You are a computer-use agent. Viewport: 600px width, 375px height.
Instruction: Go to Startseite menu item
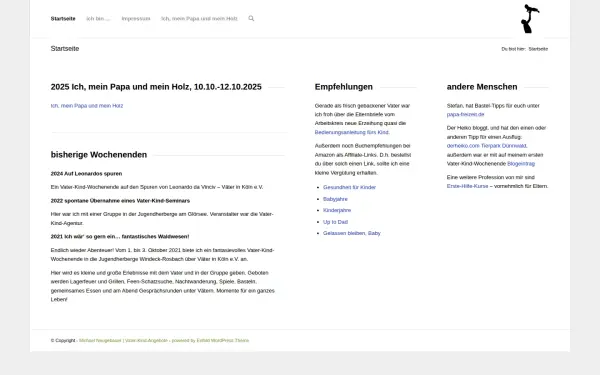(x=63, y=19)
